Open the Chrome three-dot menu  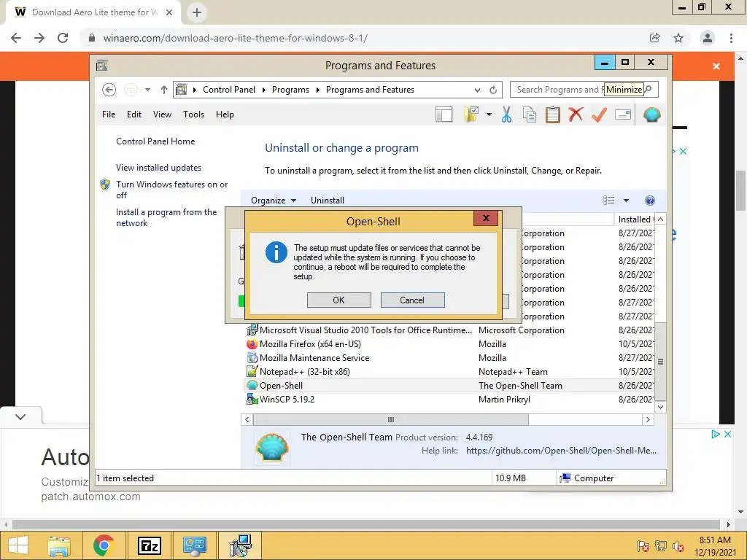(731, 38)
